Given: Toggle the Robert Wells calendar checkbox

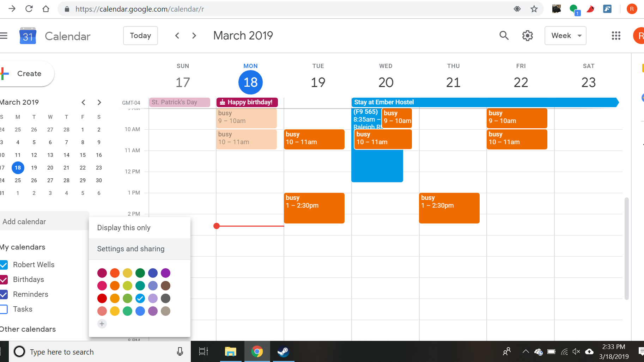Looking at the screenshot, I should coord(4,265).
